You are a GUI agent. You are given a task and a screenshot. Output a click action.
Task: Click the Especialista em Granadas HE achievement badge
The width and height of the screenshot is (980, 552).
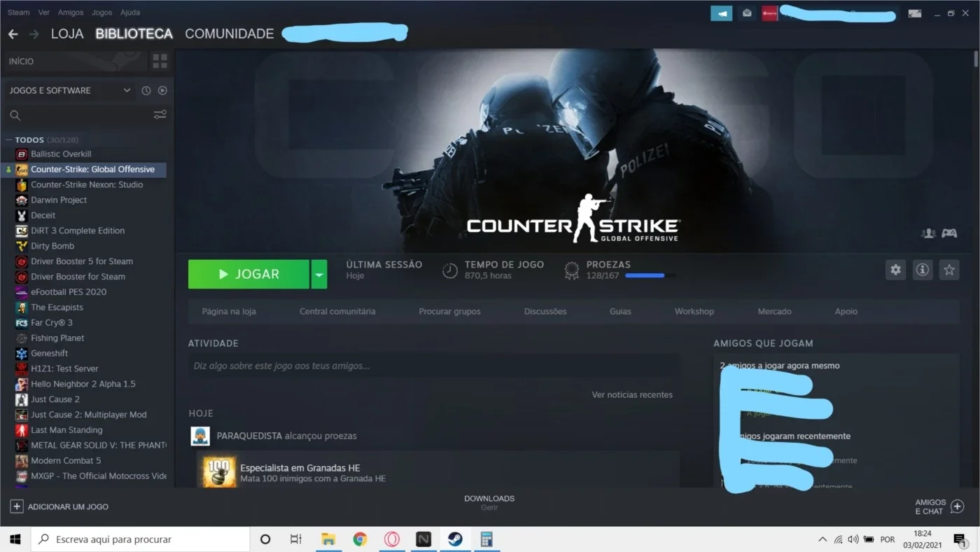[x=220, y=472]
